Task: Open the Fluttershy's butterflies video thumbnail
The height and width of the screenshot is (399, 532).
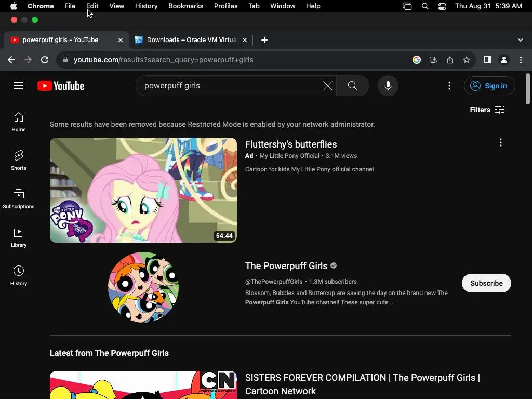Action: tap(143, 190)
